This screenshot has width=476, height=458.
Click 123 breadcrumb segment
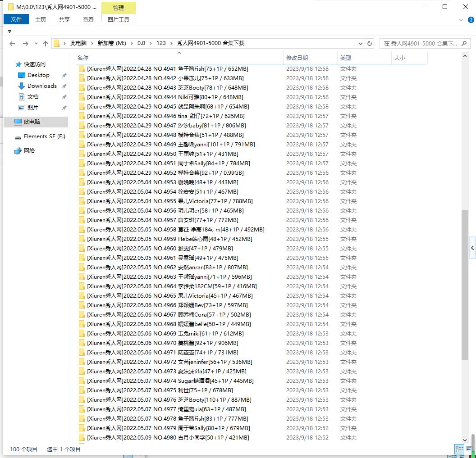point(161,43)
